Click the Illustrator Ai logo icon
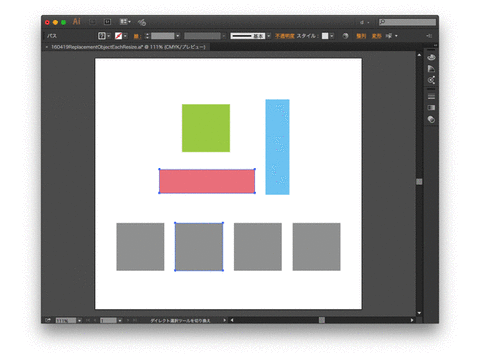The height and width of the screenshot is (360, 480). 77,22
